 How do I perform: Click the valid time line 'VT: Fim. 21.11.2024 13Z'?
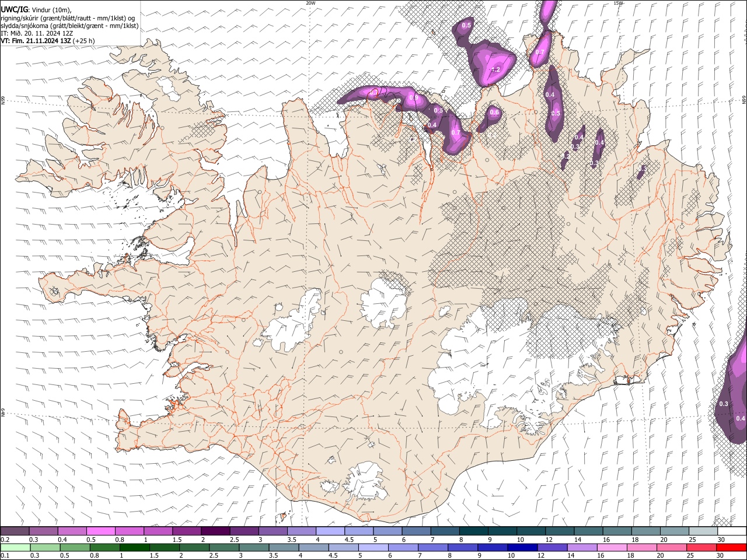pos(36,41)
